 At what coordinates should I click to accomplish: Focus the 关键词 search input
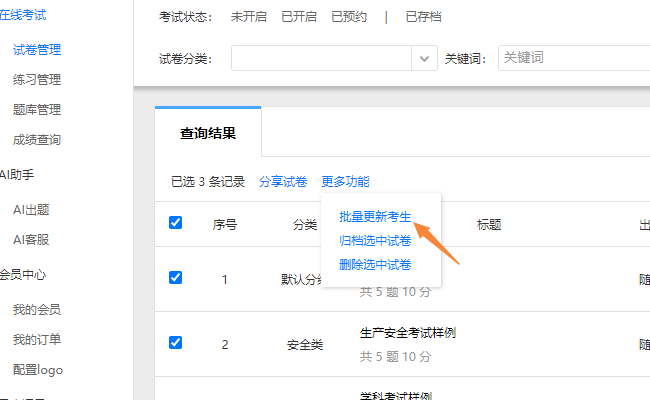pyautogui.click(x=574, y=58)
